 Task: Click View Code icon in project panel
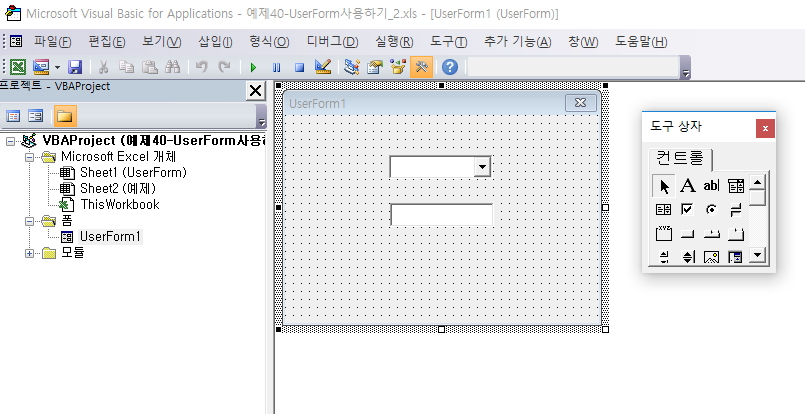pyautogui.click(x=13, y=116)
